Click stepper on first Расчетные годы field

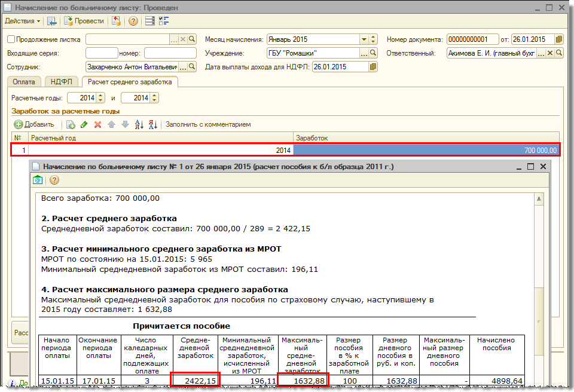(x=100, y=98)
